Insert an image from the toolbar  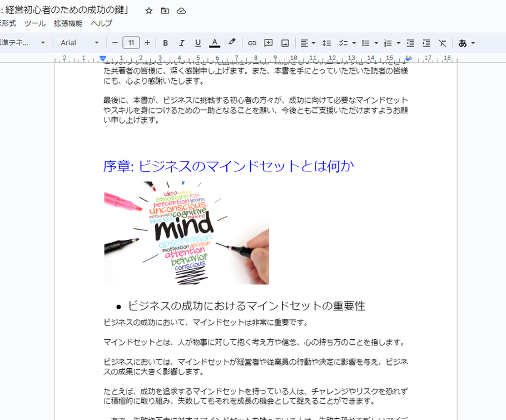click(x=285, y=43)
